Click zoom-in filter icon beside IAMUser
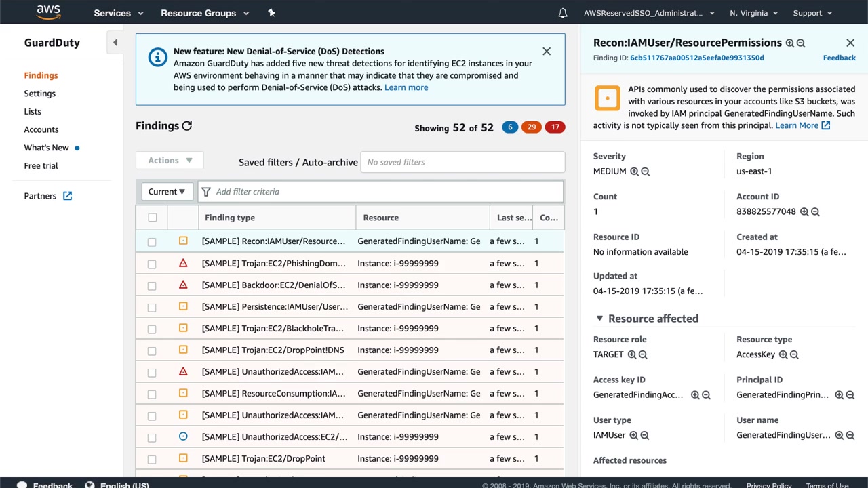 633,435
